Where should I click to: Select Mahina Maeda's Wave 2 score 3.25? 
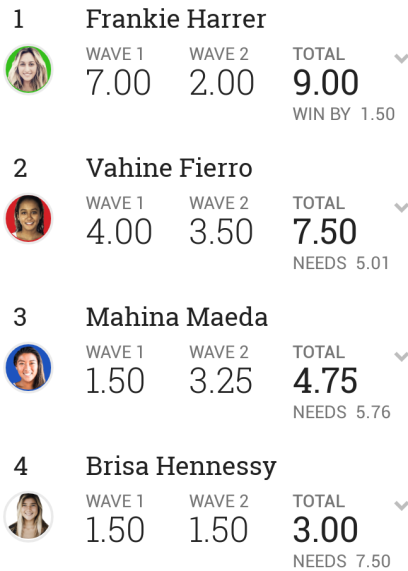(221, 381)
